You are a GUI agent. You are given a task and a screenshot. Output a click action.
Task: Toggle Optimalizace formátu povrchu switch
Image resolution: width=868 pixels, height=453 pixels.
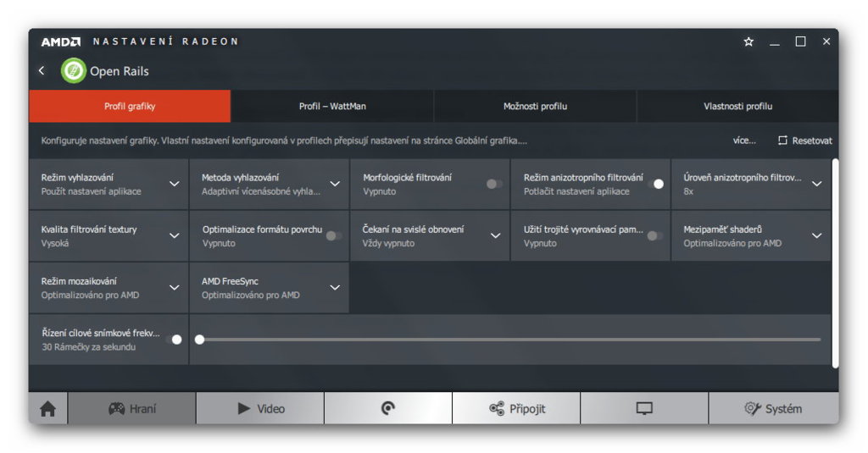[334, 235]
